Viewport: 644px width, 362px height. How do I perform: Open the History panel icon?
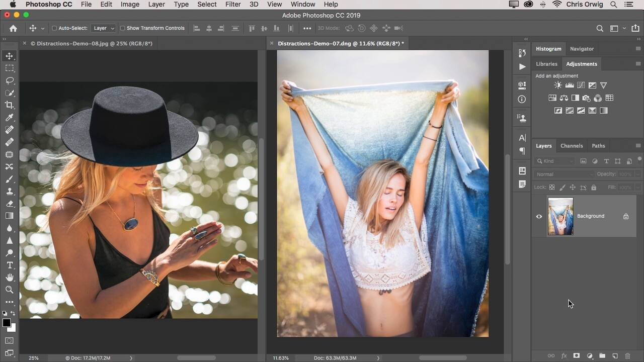pos(522,53)
